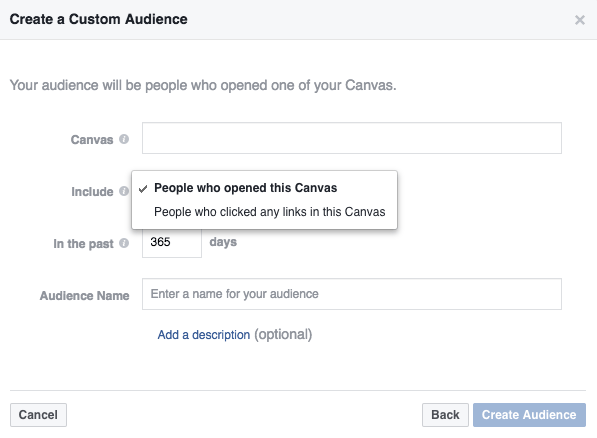Image resolution: width=597 pixels, height=438 pixels.
Task: Click the Canvas selection field
Action: point(352,138)
